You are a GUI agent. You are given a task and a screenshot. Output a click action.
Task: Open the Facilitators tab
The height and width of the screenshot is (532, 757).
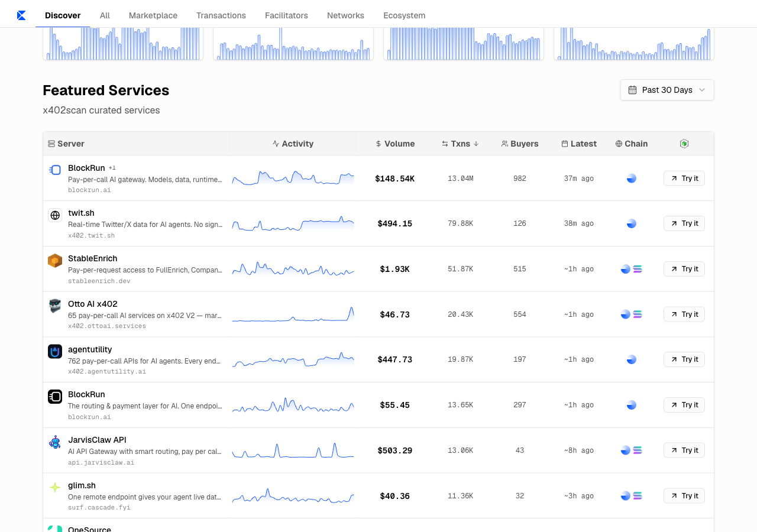pyautogui.click(x=286, y=15)
